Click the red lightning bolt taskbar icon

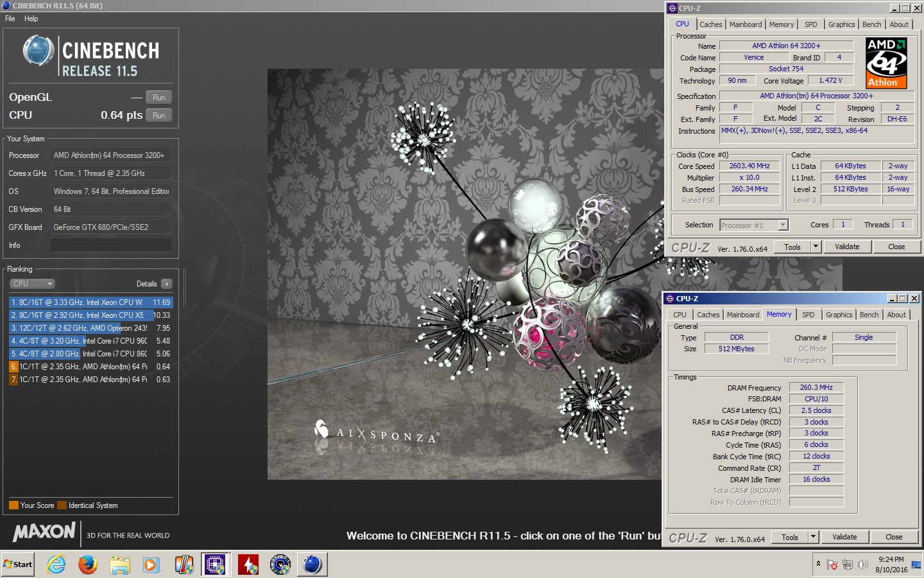[248, 565]
